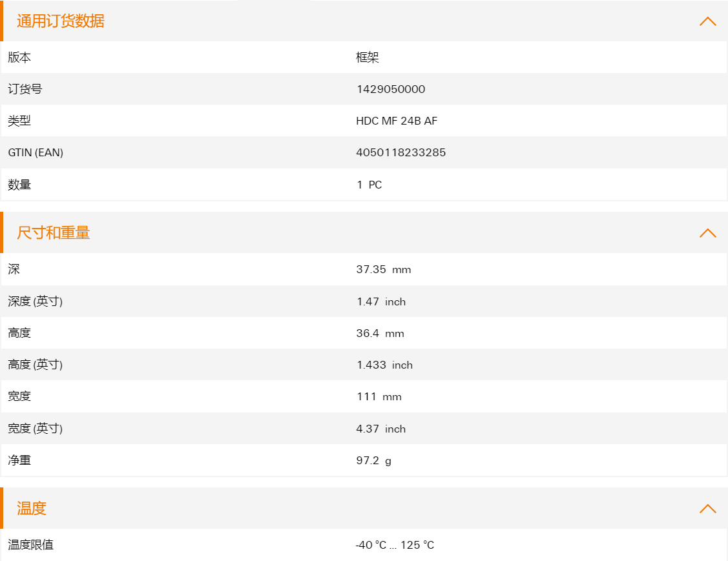728x561 pixels.
Task: Click the depth value 37.35 mm
Action: point(383,269)
